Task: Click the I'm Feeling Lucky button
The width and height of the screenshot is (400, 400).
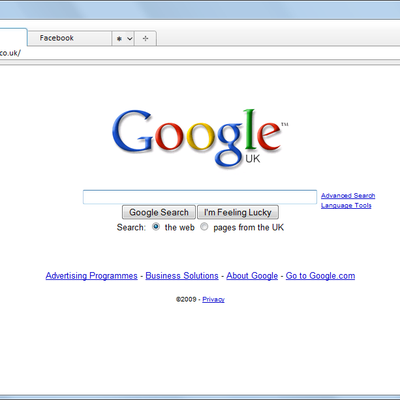Action: coord(238,212)
